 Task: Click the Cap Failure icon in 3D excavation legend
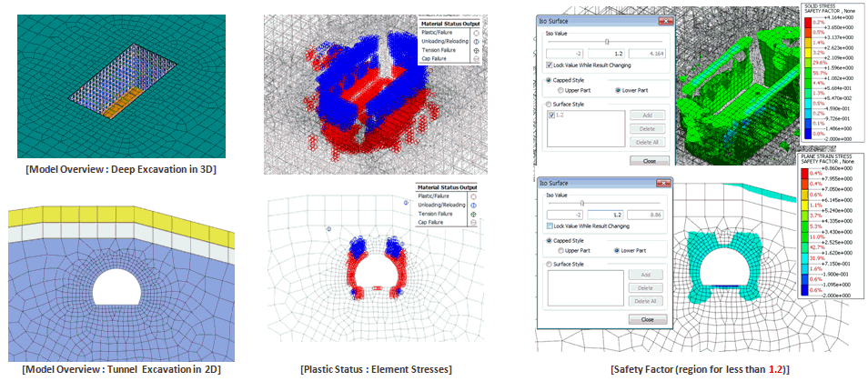point(476,59)
